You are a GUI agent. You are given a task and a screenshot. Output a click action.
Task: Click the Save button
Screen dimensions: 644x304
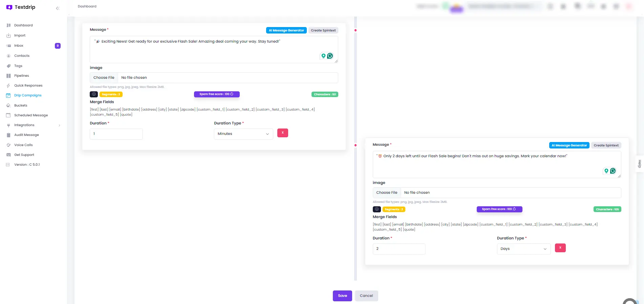[342, 296]
